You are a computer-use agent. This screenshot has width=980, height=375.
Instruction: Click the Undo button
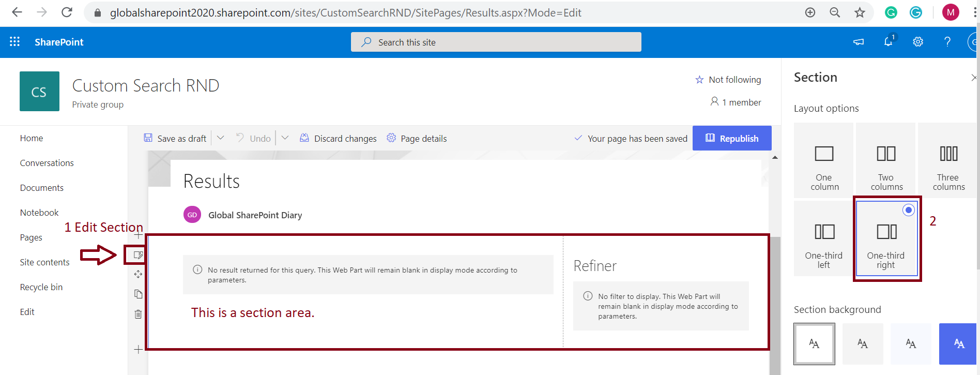pos(253,138)
